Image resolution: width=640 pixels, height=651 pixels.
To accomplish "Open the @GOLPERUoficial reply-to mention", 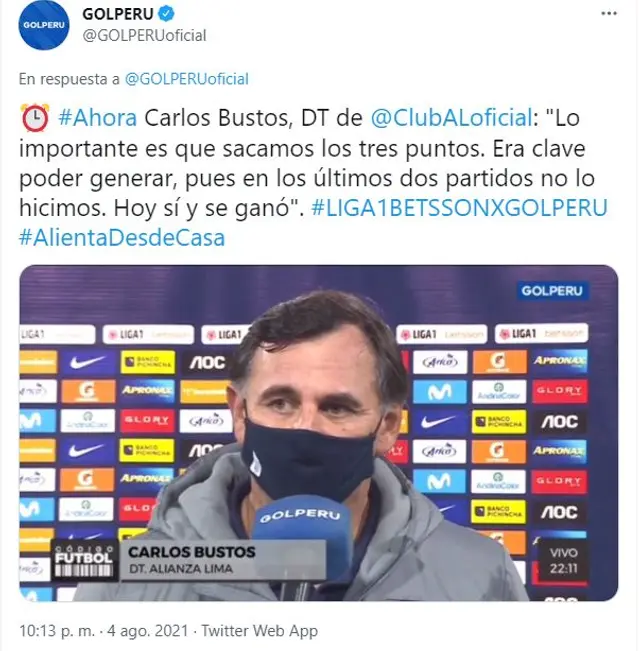I will 186,79.
